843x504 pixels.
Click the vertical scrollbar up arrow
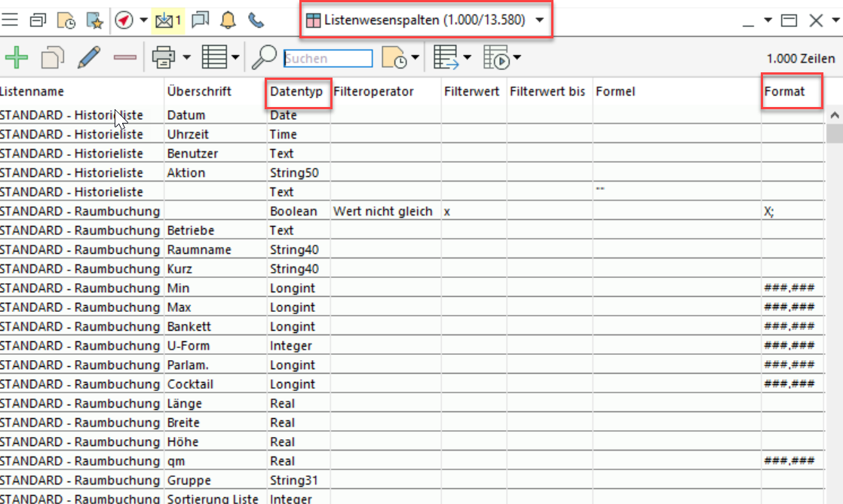pos(834,116)
